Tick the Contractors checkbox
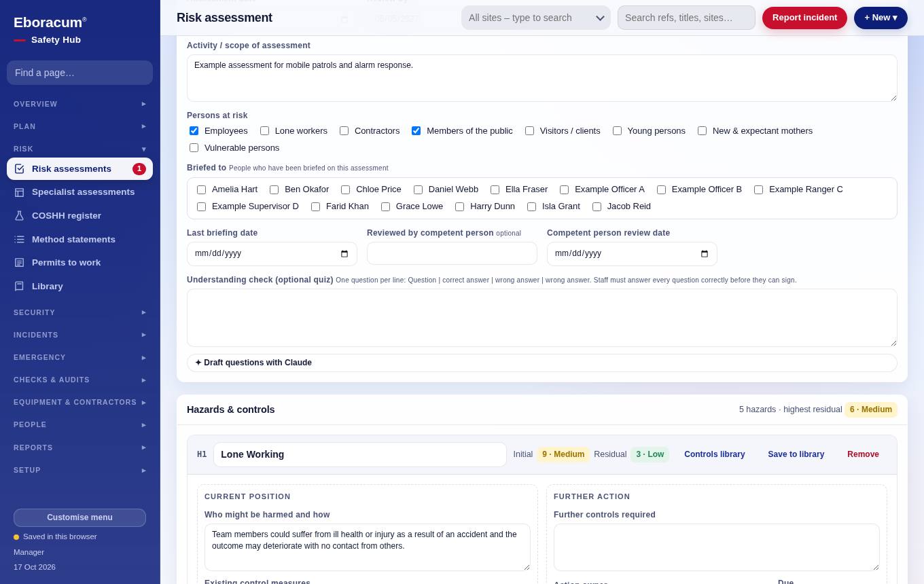 344,131
